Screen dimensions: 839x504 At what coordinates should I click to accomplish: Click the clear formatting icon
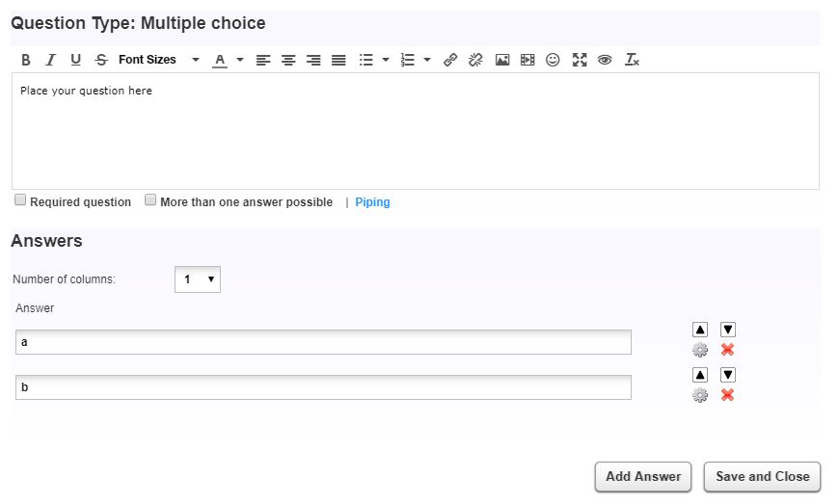click(x=632, y=60)
